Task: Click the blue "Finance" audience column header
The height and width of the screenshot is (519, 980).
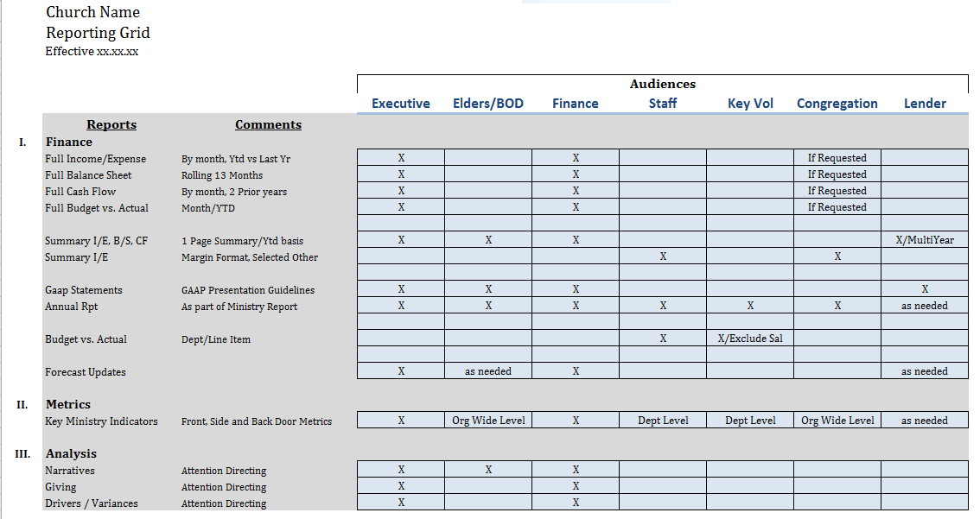Action: [575, 104]
